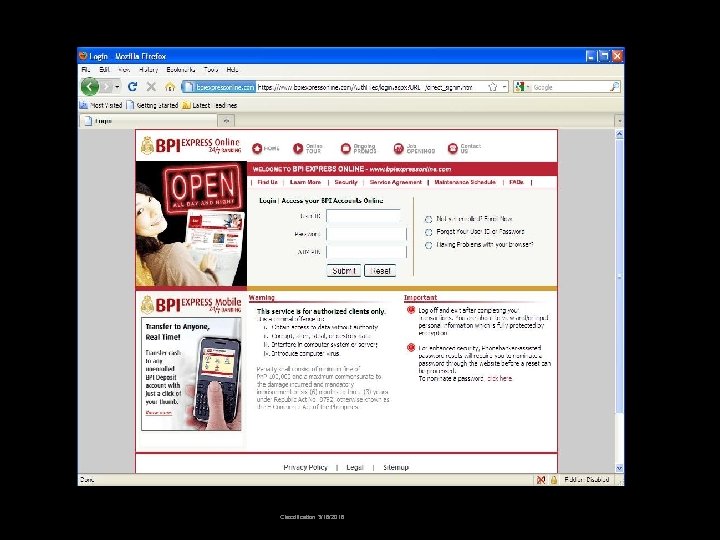Image resolution: width=720 pixels, height=540 pixels.
Task: Open the Service Agreement link
Action: [395, 182]
